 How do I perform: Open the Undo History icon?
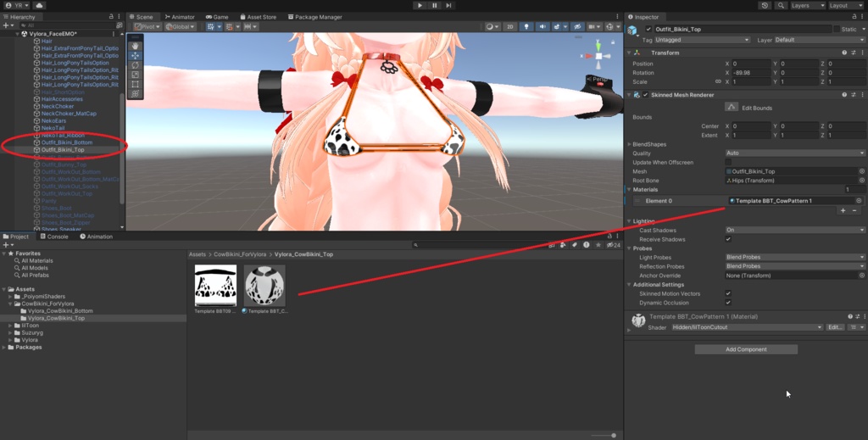(765, 6)
